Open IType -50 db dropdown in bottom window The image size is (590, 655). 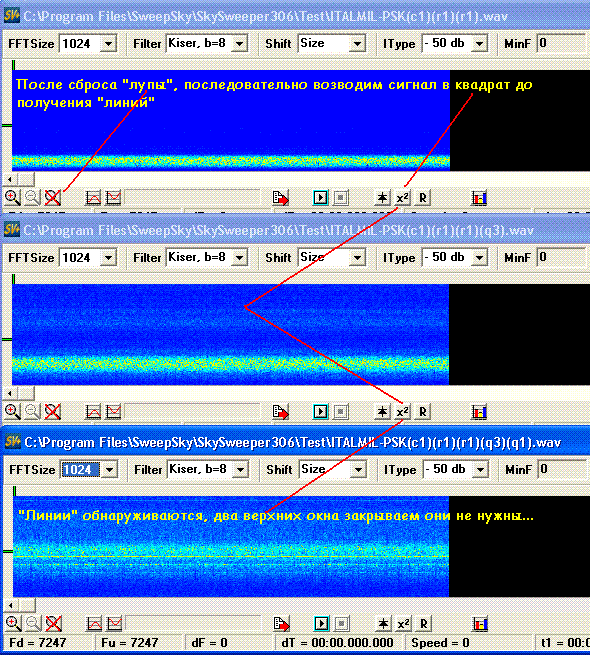[x=481, y=470]
